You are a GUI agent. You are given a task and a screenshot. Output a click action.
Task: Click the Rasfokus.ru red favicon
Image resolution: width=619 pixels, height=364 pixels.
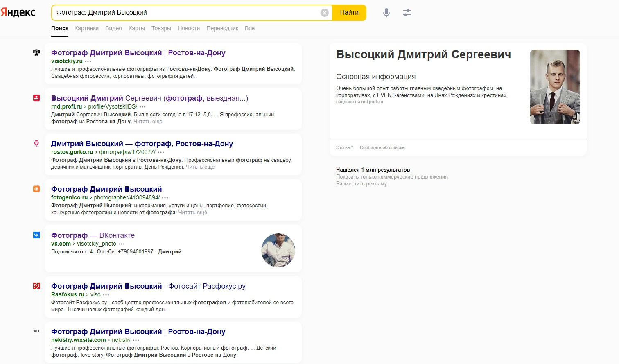pyautogui.click(x=36, y=286)
